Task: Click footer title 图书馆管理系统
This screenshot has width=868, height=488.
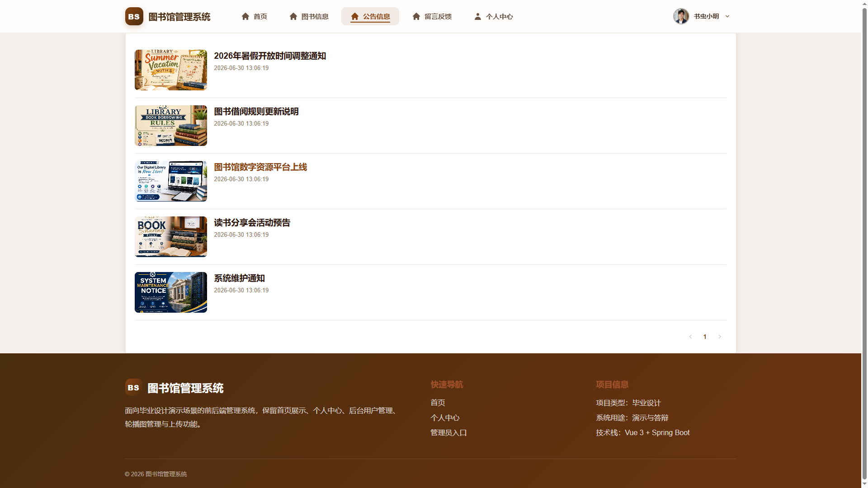Action: 186,388
